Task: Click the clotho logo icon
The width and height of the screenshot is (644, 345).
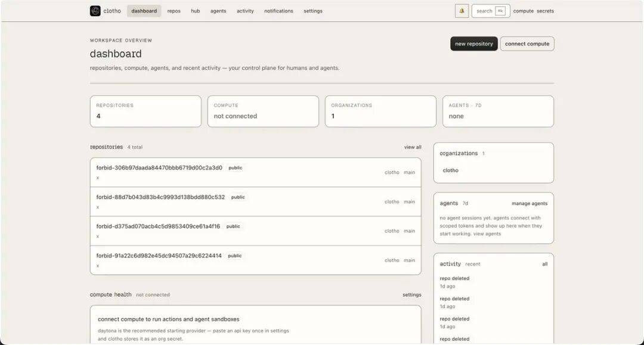Action: 95,11
